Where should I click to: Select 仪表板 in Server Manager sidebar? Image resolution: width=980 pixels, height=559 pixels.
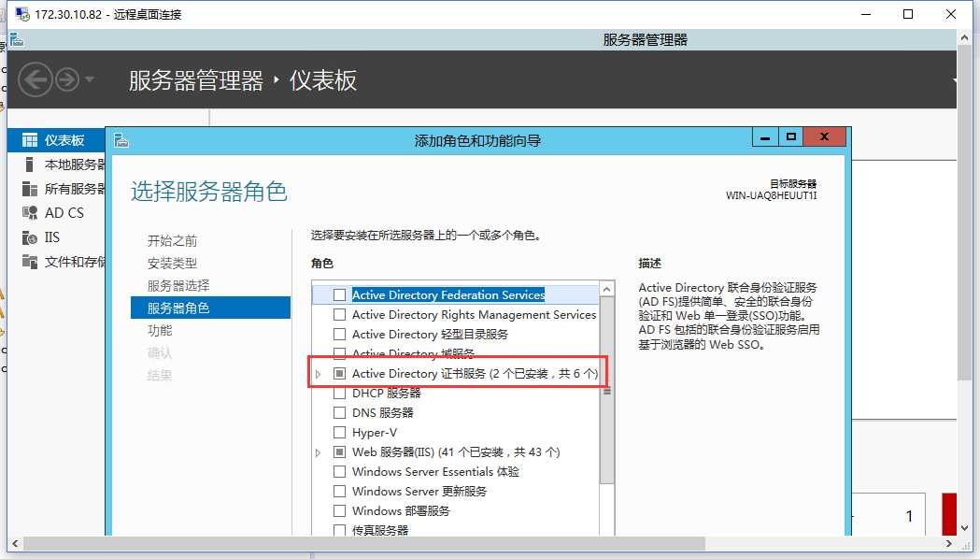[56, 140]
